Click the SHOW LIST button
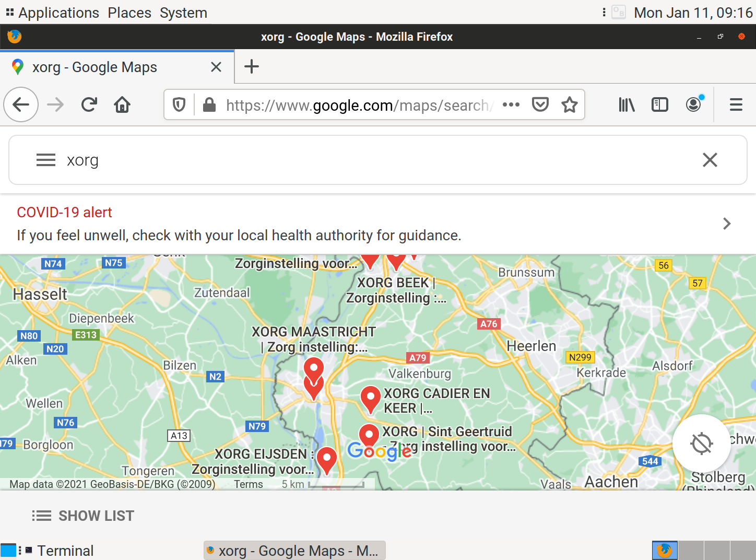Image resolution: width=756 pixels, height=560 pixels. [84, 516]
